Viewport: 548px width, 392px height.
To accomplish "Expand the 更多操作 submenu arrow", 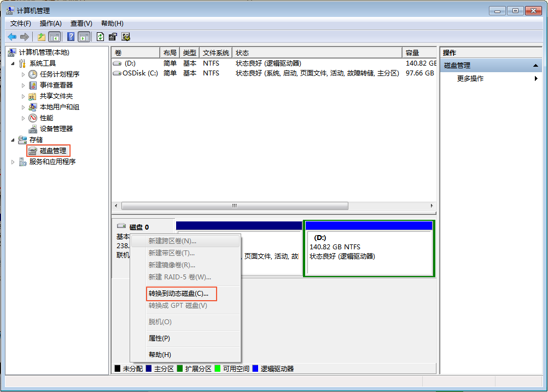I will [536, 79].
